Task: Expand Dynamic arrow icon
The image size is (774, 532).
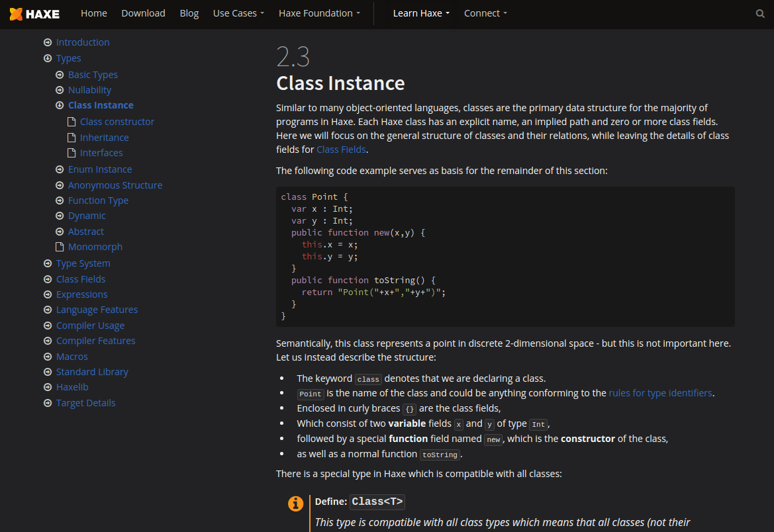Action: click(x=60, y=216)
